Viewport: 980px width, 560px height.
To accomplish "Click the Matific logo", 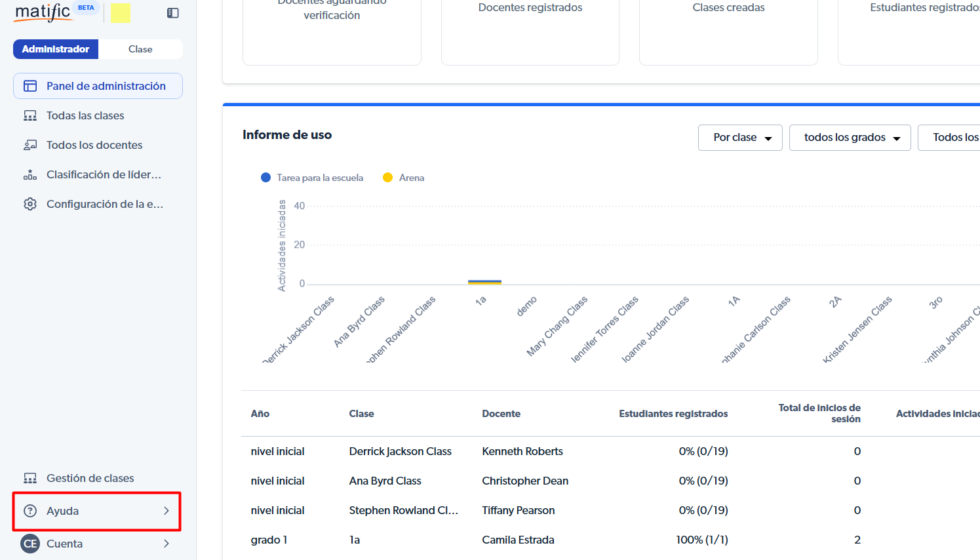I will [x=43, y=12].
